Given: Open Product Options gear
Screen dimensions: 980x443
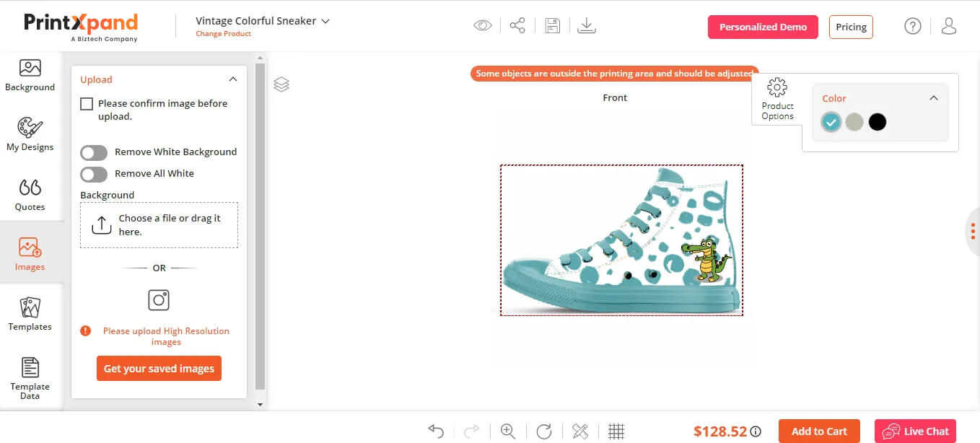Looking at the screenshot, I should pos(777,99).
